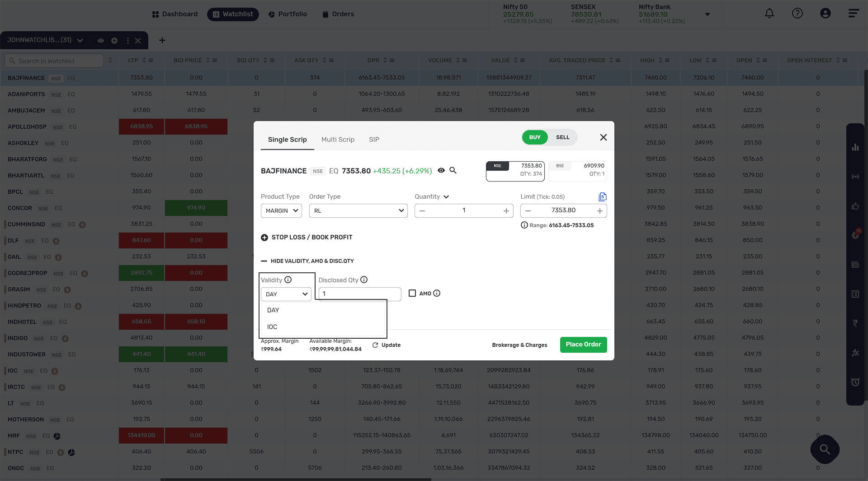The width and height of the screenshot is (868, 481).
Task: Click the floating search button at bottom right
Action: (825, 449)
